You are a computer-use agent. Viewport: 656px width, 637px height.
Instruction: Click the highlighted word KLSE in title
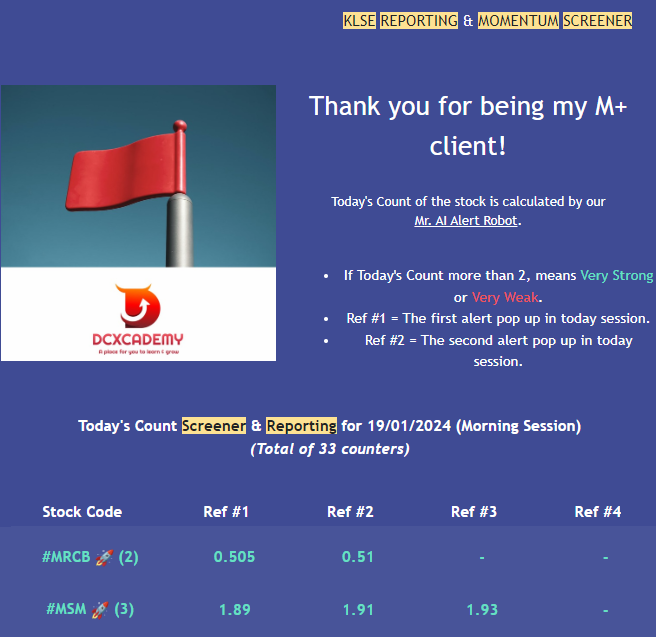pos(359,20)
